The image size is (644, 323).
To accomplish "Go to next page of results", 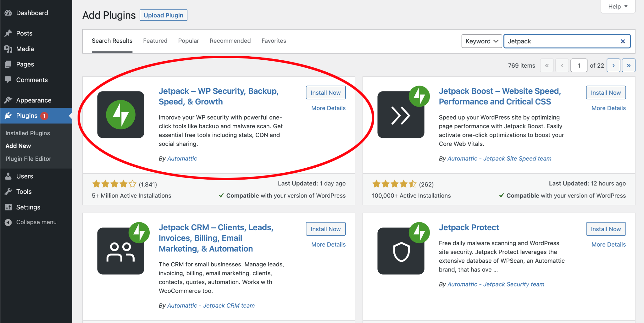I will click(613, 65).
